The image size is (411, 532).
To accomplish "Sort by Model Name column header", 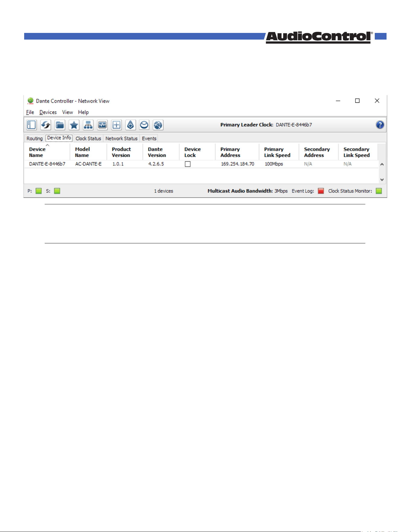I will 88,152.
